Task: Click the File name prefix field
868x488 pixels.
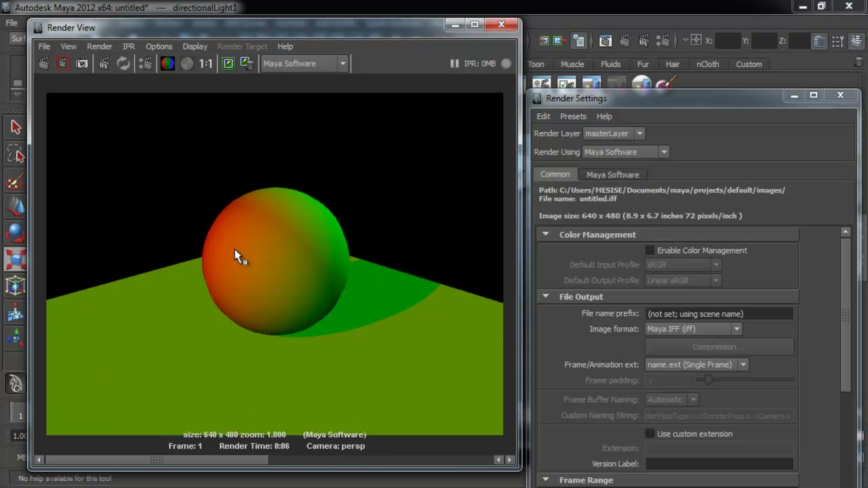Action: tap(719, 314)
